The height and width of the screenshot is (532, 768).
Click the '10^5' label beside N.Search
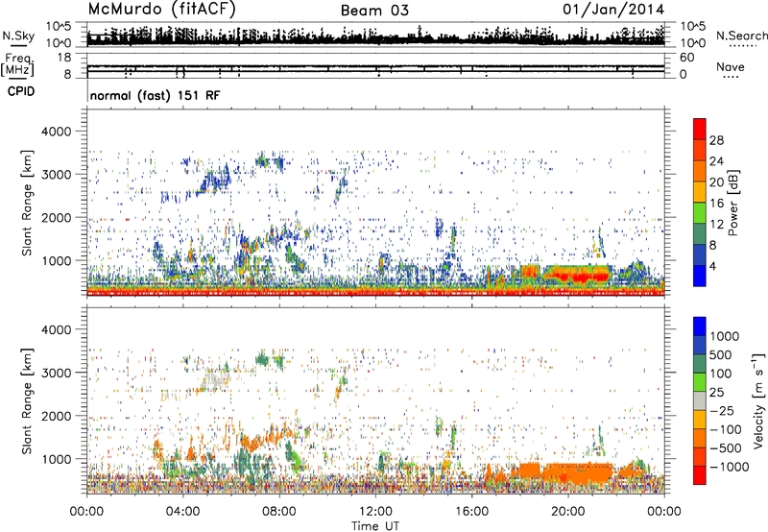(x=693, y=27)
